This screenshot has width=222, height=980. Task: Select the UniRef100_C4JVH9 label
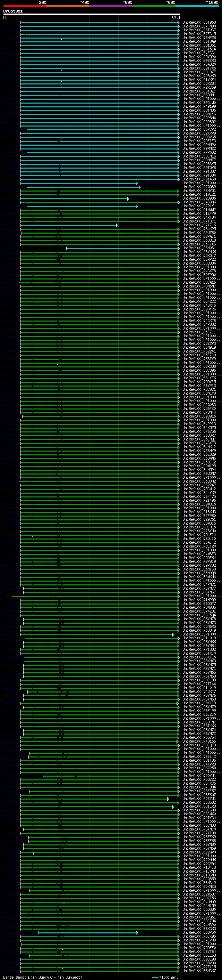199,940
